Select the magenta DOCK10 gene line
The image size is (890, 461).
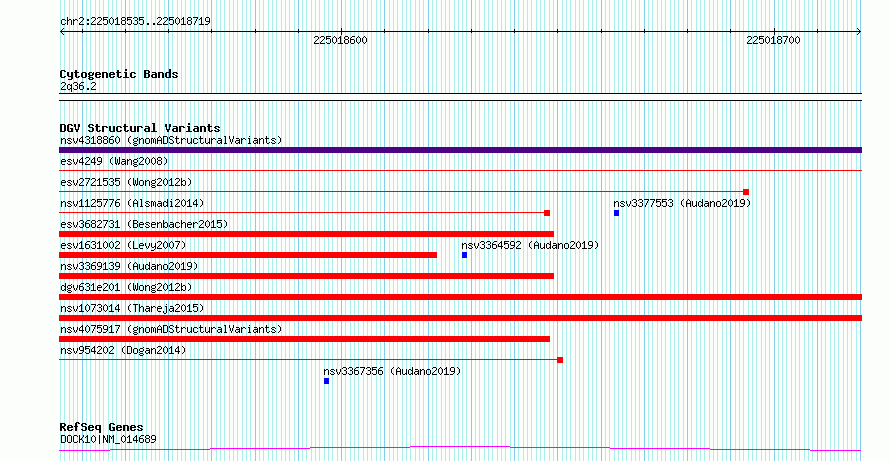460,449
